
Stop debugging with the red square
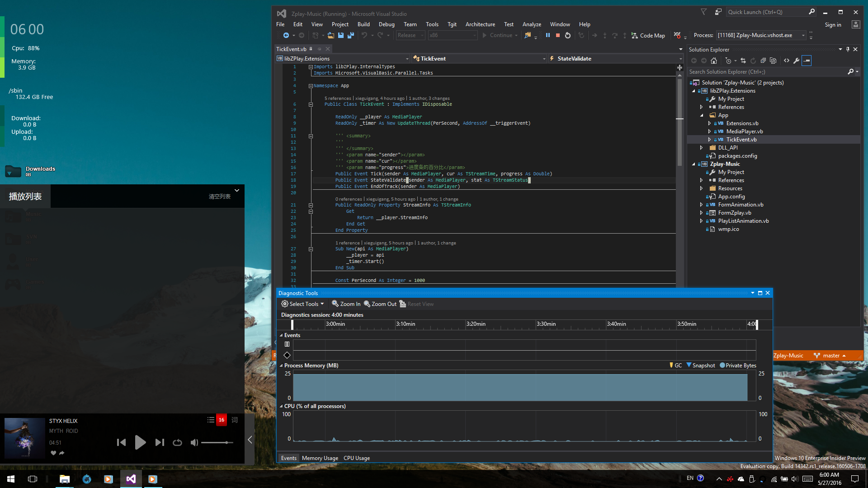(x=558, y=35)
